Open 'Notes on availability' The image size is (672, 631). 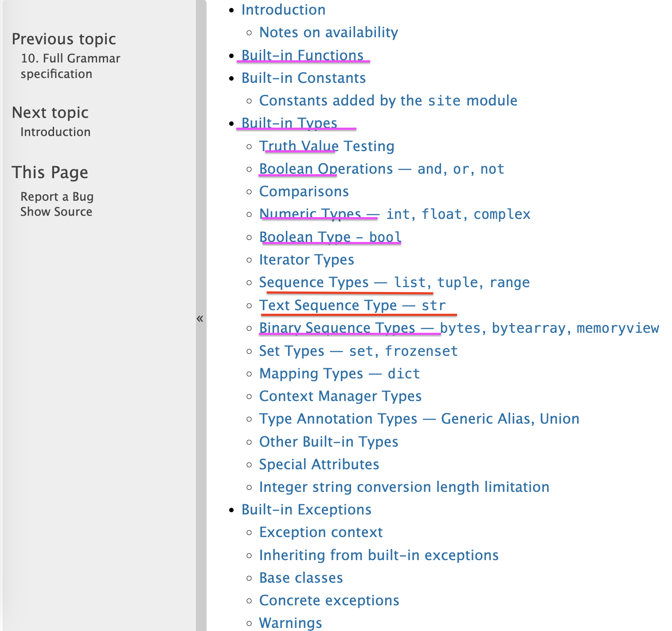[328, 32]
